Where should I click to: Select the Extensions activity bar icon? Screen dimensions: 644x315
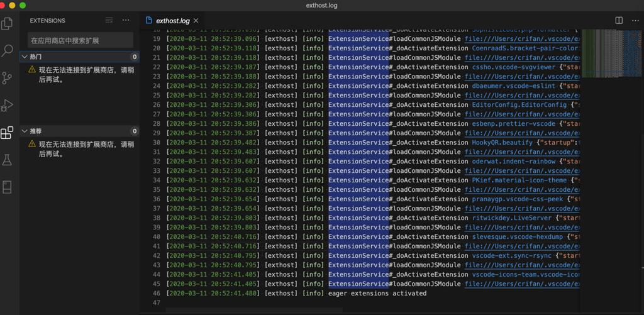pyautogui.click(x=7, y=133)
